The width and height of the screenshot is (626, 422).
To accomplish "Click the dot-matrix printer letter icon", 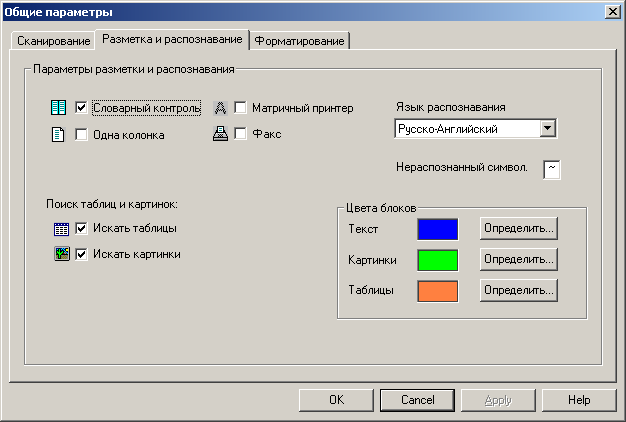I will 220,108.
